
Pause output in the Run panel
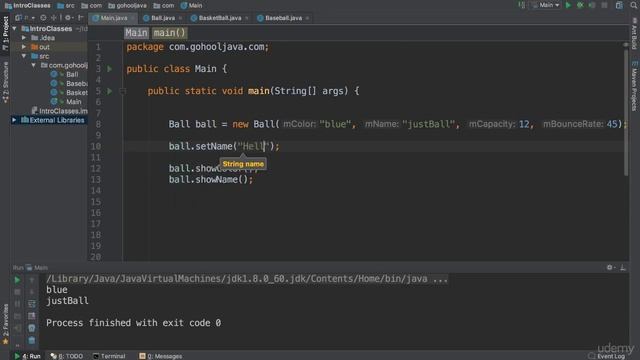(17, 304)
